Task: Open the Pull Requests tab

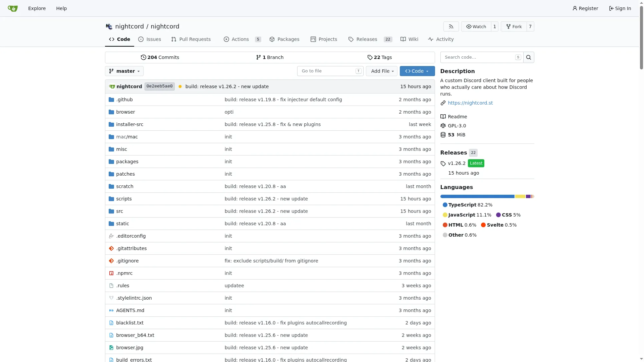Action: coord(191,39)
